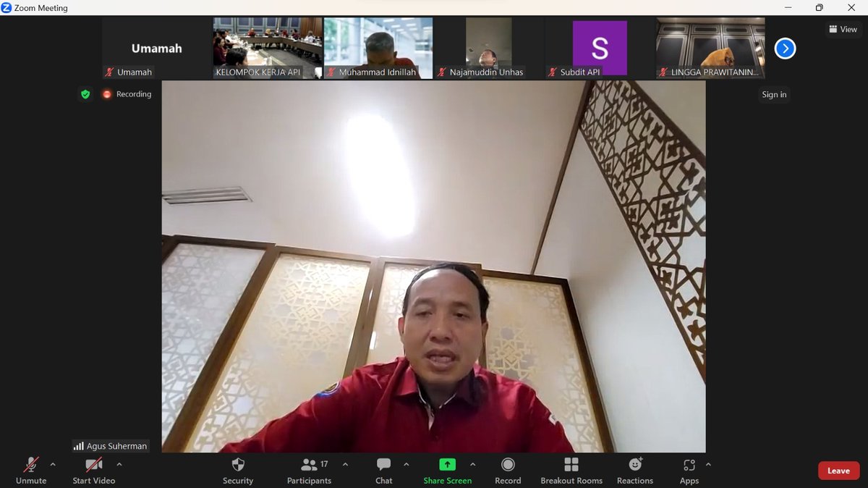Click signal strength icon beside Agus Suherman

[x=79, y=446]
